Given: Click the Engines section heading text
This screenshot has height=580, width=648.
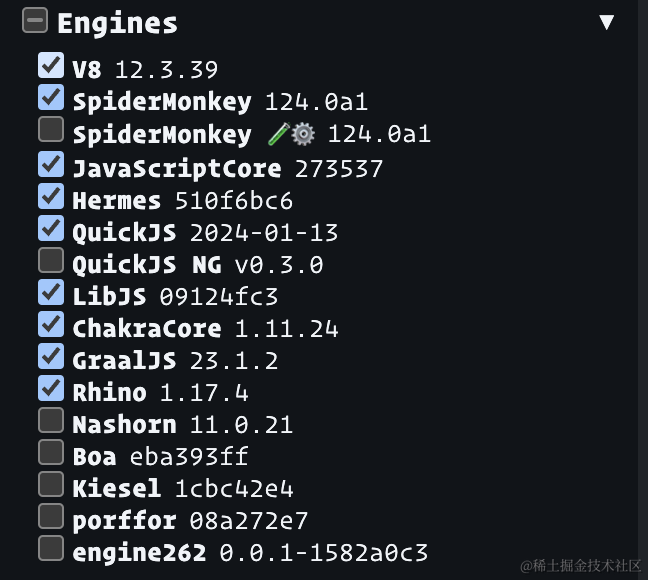Looking at the screenshot, I should point(117,24).
